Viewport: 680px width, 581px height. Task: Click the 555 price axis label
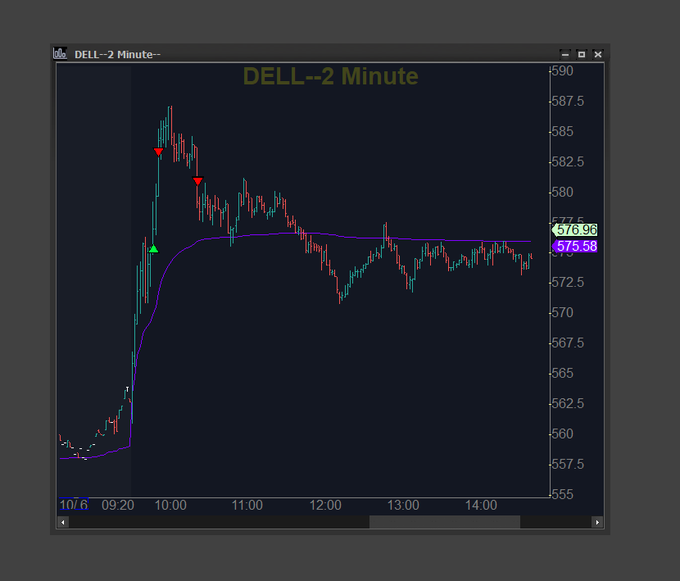click(x=562, y=494)
